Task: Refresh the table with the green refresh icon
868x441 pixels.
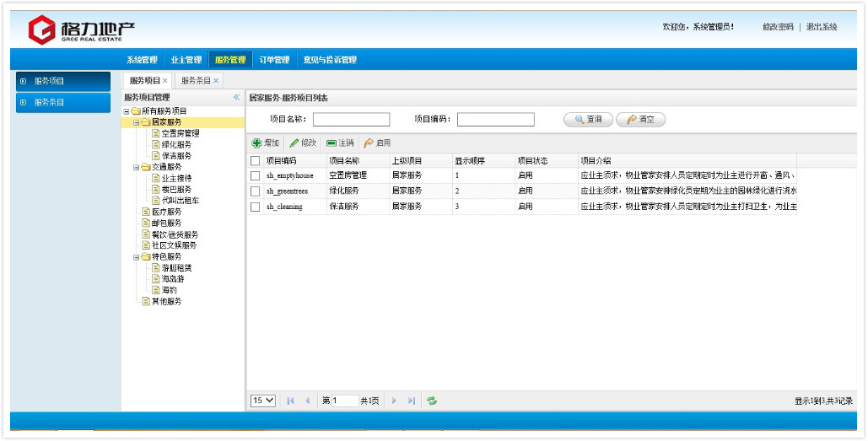Action: [x=432, y=401]
